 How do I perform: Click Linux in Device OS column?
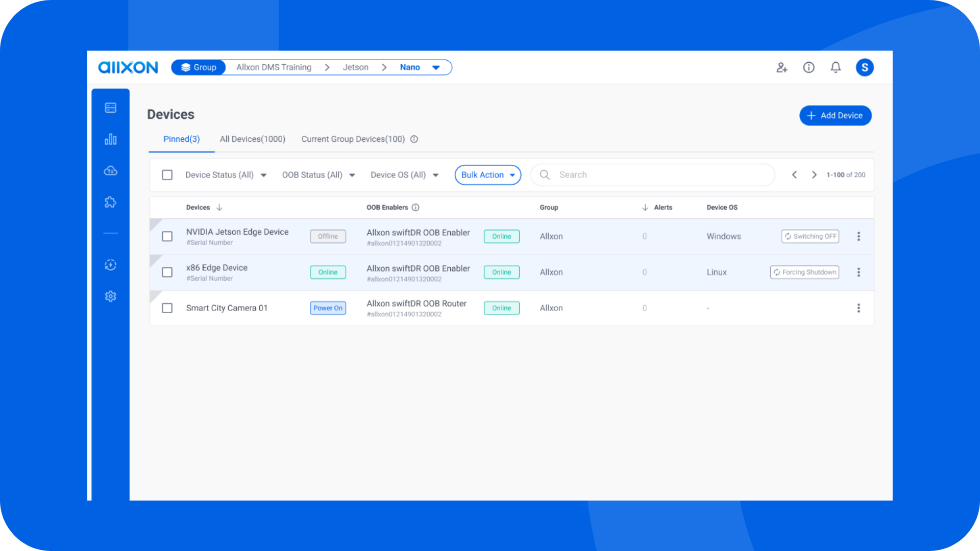click(x=717, y=272)
